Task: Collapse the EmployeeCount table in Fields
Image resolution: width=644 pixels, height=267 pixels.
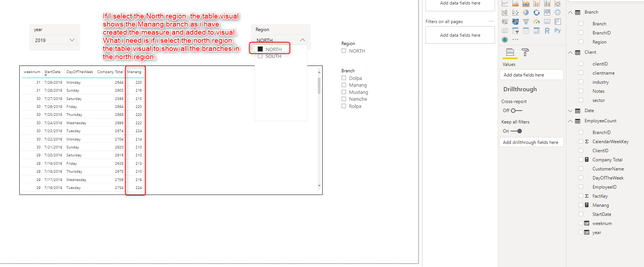Action: (570, 121)
